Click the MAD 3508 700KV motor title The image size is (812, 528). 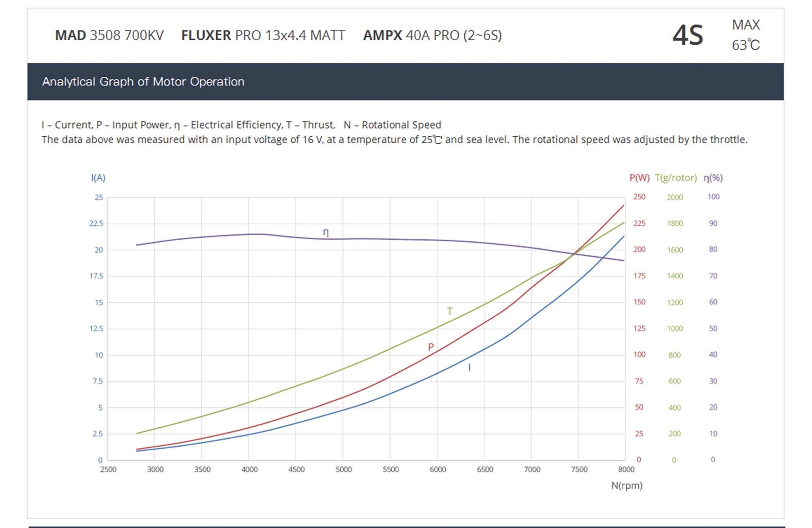tap(109, 35)
